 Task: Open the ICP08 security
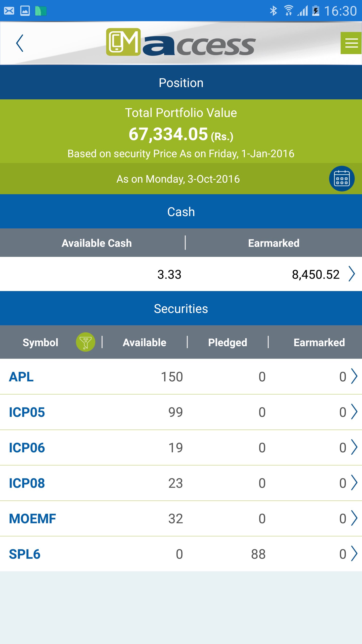27,483
